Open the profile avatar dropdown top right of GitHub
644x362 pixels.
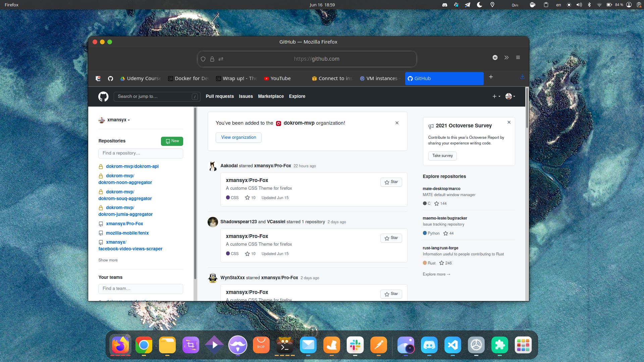[510, 96]
